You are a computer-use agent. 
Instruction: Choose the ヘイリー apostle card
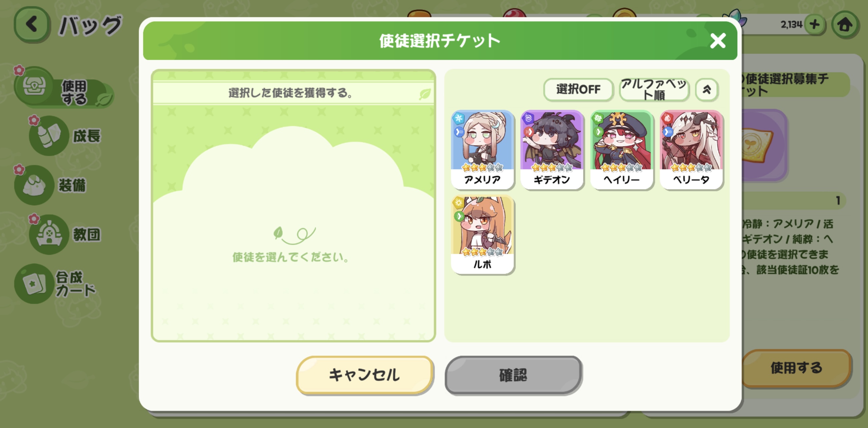(621, 150)
